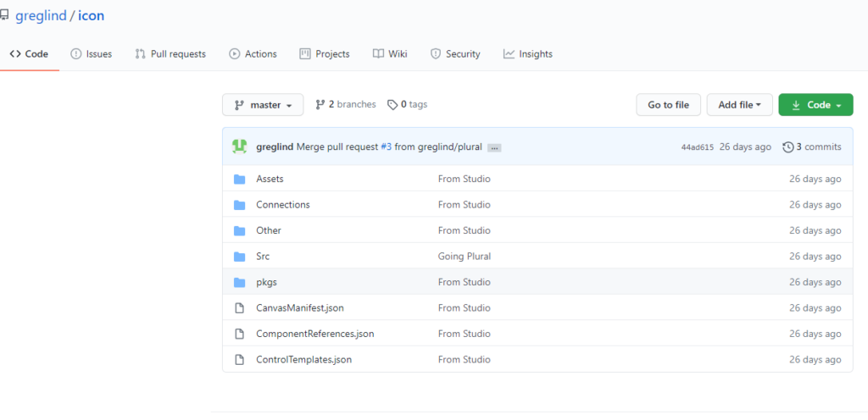Open commit hash 44ad615
This screenshot has width=868, height=420.
[697, 147]
